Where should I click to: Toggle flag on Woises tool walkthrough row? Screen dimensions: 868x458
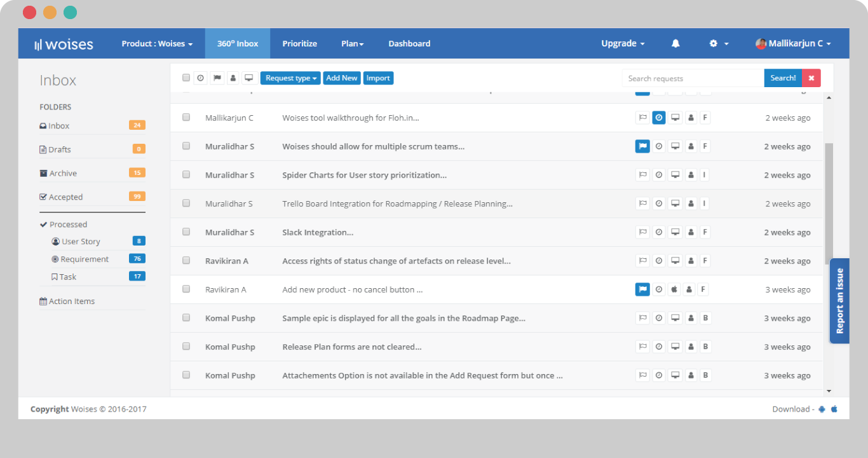642,118
